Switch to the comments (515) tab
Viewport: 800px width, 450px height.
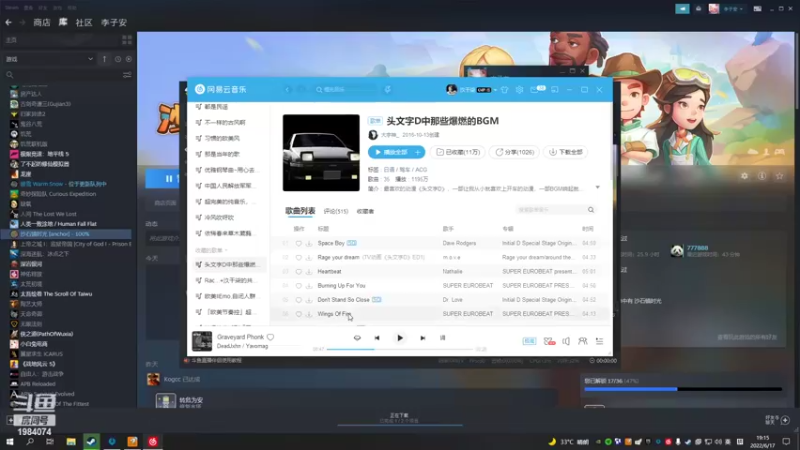(x=336, y=211)
